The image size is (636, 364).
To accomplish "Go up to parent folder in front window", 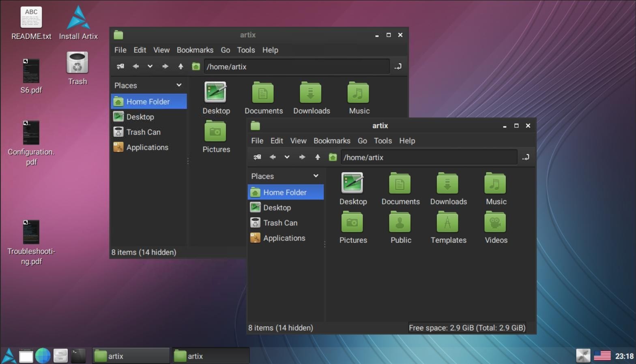I will (318, 157).
